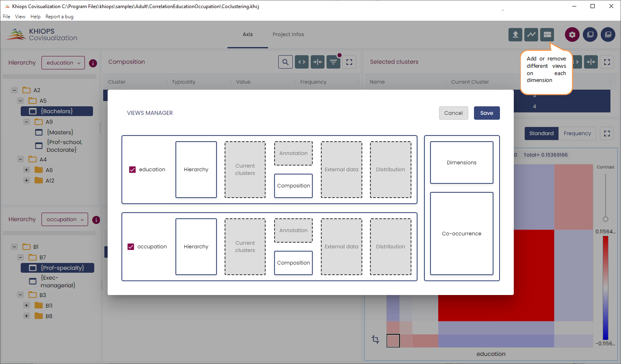Click the filter icon in Composition panel

[333, 62]
